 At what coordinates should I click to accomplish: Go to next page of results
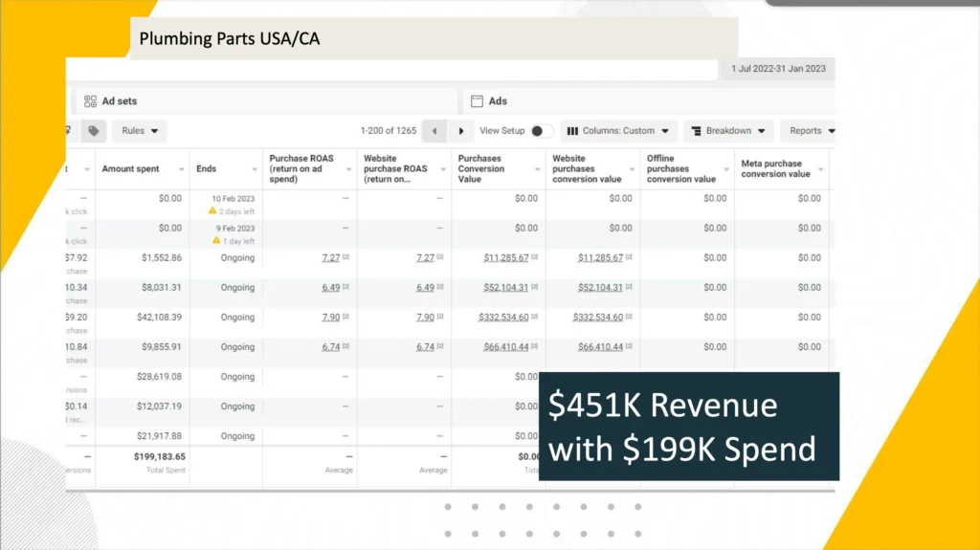pos(461,131)
